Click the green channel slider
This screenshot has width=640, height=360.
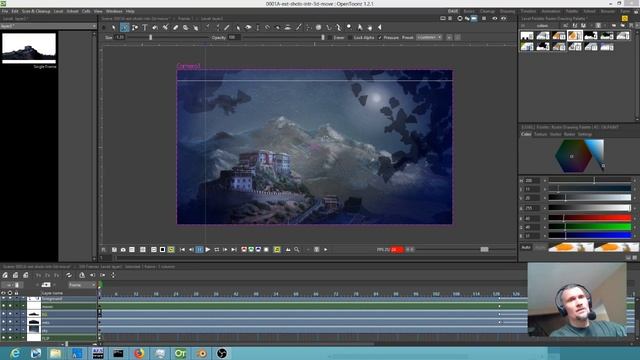[x=590, y=227]
